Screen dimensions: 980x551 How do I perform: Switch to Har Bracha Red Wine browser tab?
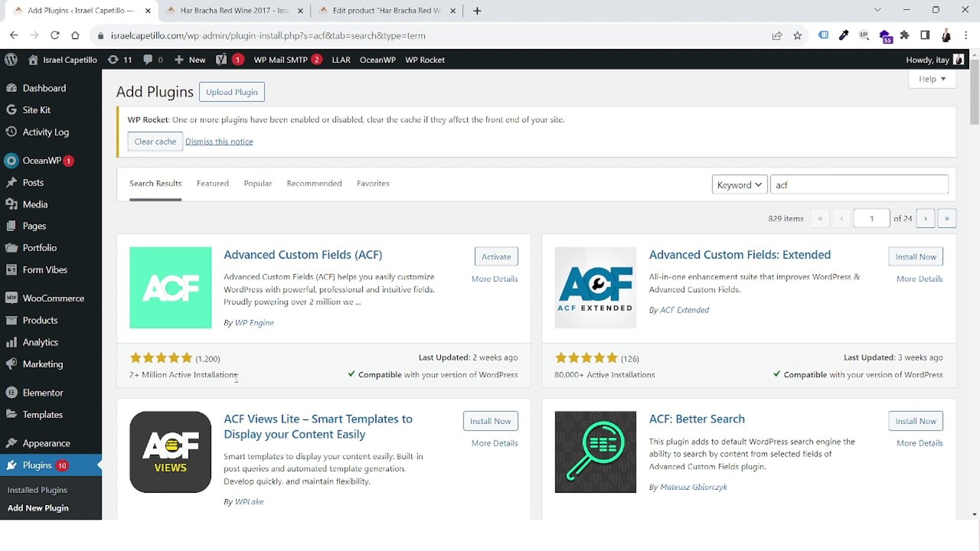234,11
